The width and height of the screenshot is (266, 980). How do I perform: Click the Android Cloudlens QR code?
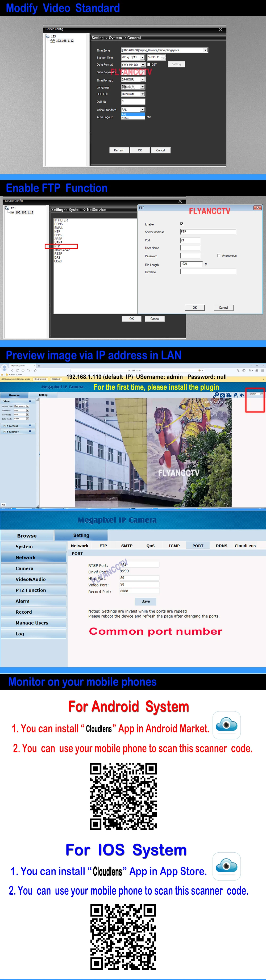tap(123, 796)
